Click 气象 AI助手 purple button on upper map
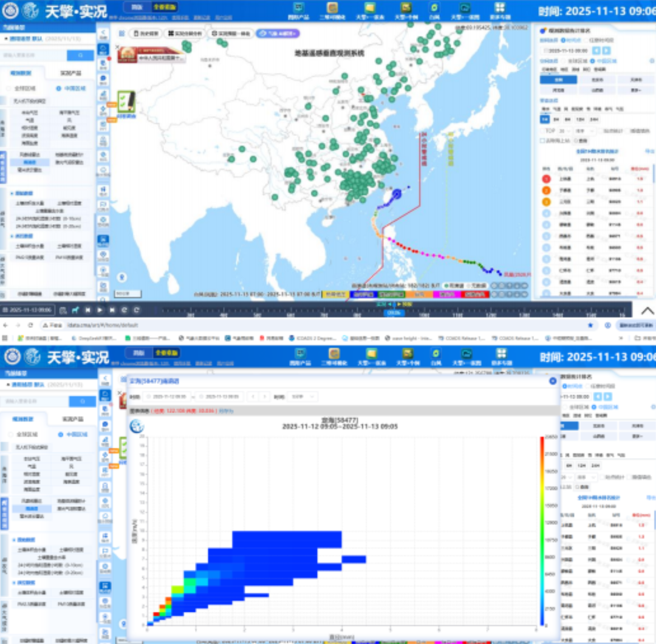Screen dimensions: 656x644 [278, 33]
